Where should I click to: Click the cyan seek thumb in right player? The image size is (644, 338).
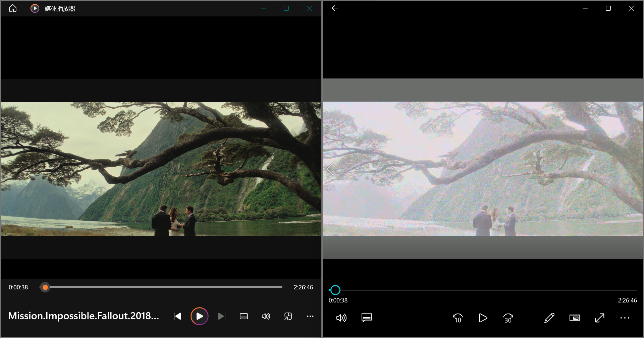(x=335, y=290)
